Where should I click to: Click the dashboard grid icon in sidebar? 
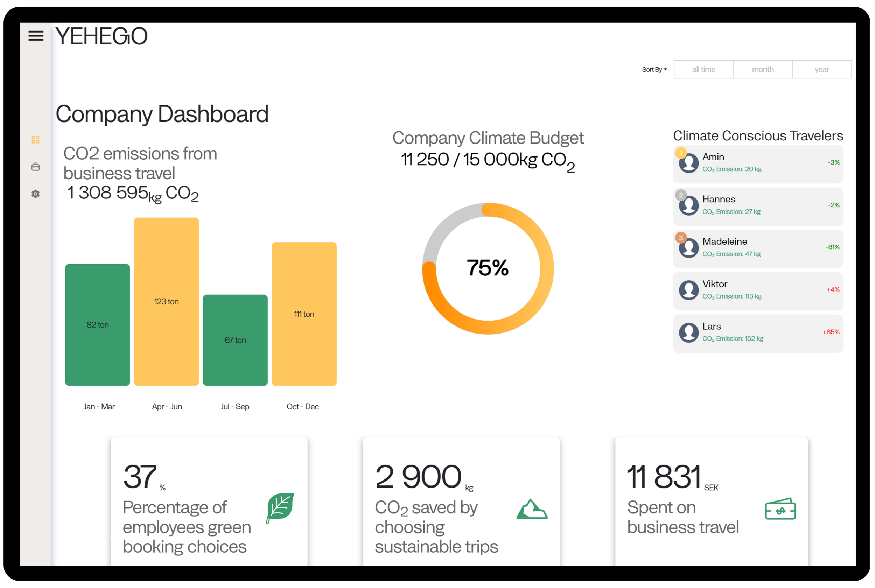click(36, 140)
